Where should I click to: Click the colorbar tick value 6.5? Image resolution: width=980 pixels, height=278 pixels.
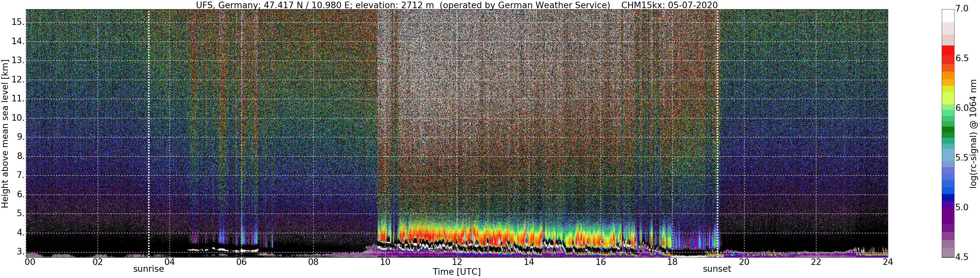pyautogui.click(x=962, y=58)
